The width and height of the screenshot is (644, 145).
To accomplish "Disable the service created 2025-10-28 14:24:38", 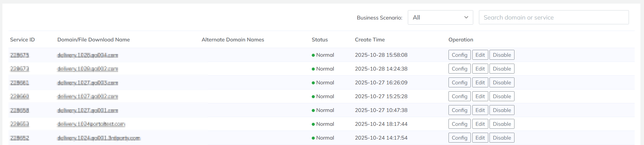I will tap(502, 69).
